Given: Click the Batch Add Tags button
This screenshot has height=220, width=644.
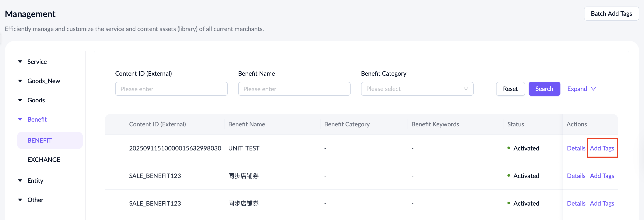Looking at the screenshot, I should (611, 14).
